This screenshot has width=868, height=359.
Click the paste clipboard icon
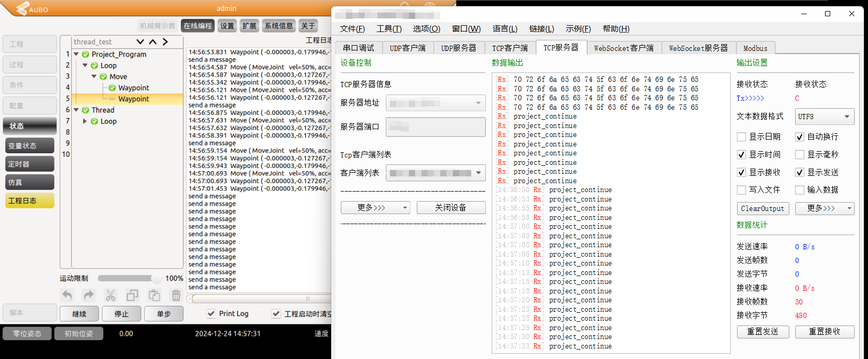pyautogui.click(x=154, y=295)
